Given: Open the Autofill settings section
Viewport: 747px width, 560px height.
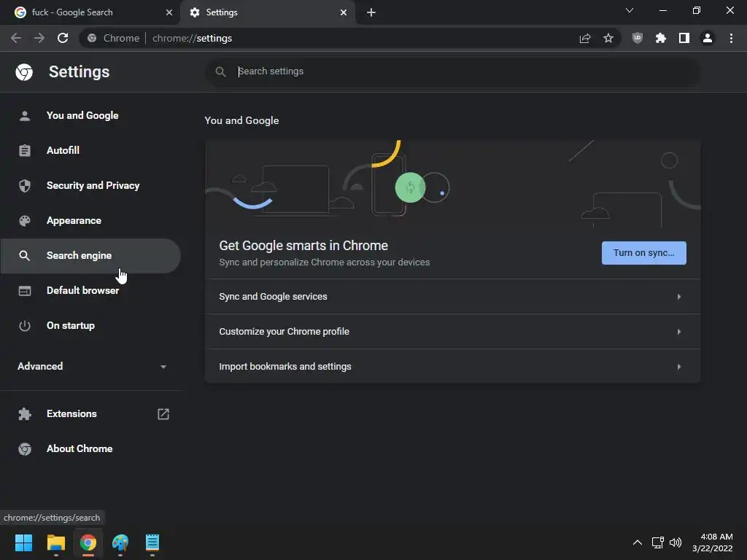Looking at the screenshot, I should pyautogui.click(x=90, y=150).
